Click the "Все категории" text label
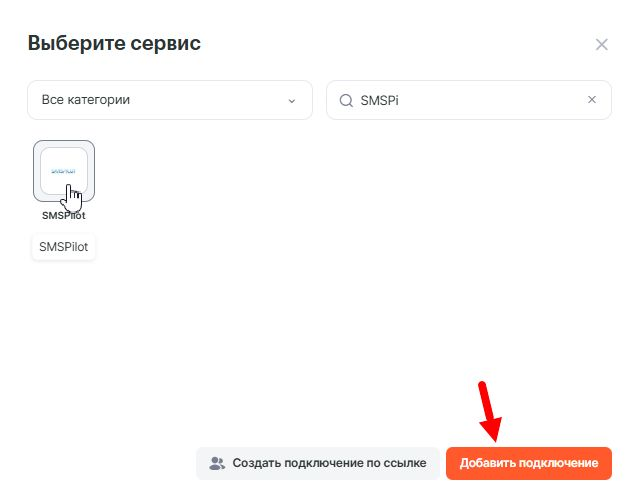The width and height of the screenshot is (626, 487). coord(86,100)
